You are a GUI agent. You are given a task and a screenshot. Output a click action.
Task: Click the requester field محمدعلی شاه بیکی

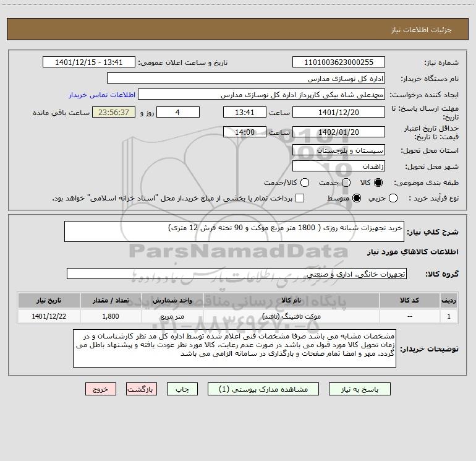[261, 95]
